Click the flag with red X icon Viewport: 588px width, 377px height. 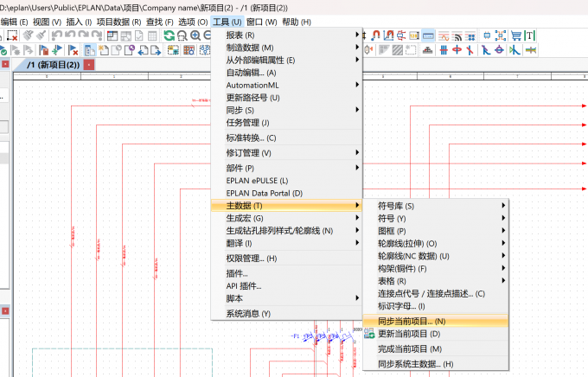[73, 50]
